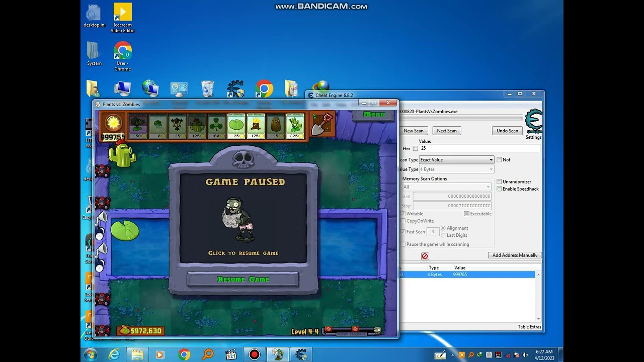Click the Start address field
The width and height of the screenshot is (644, 362).
click(x=452, y=196)
